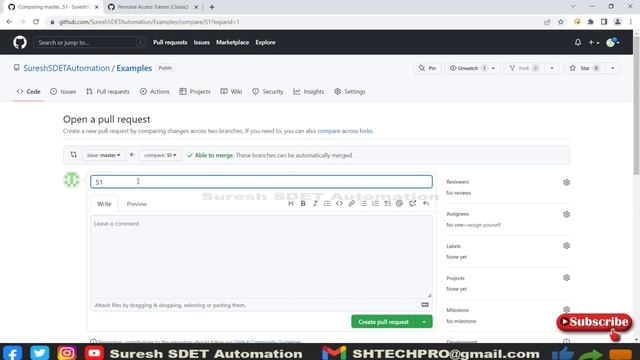The width and height of the screenshot is (640, 360).
Task: Insert a quote in the comment
Action: click(327, 203)
